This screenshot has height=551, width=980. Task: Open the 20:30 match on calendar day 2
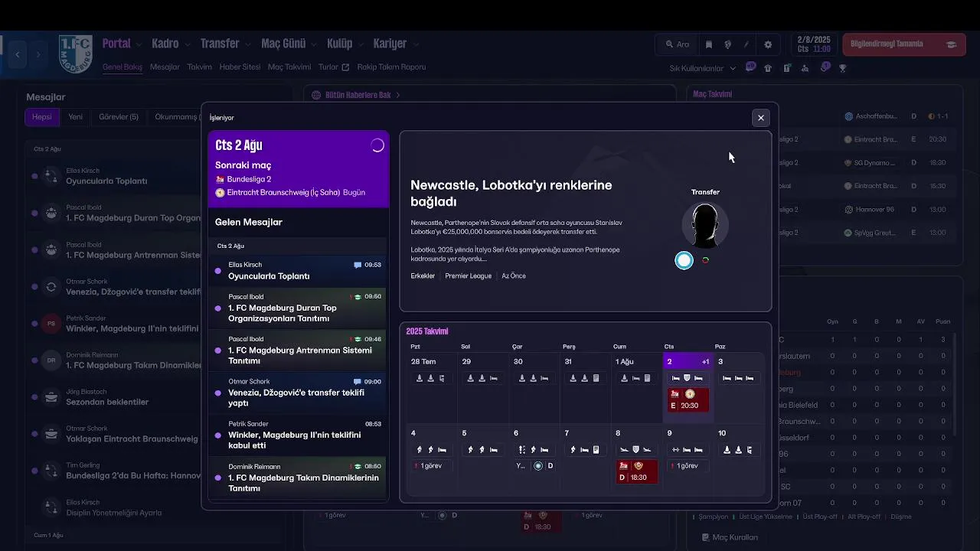tap(689, 399)
